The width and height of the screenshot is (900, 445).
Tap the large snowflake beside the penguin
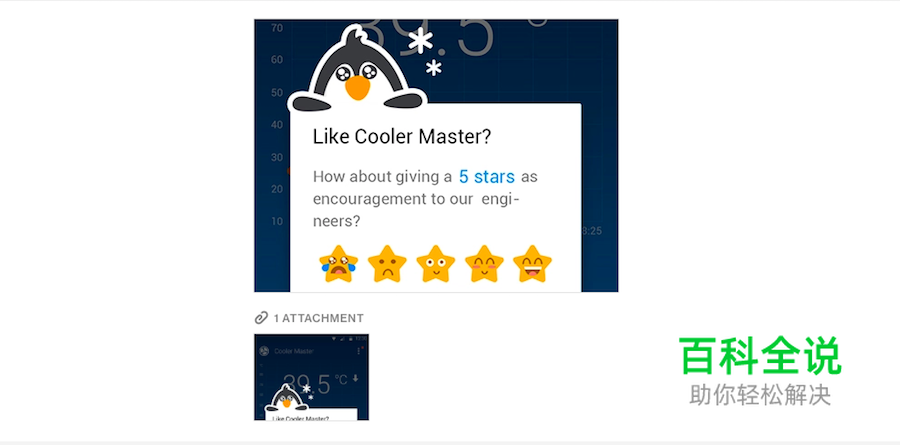point(421,40)
